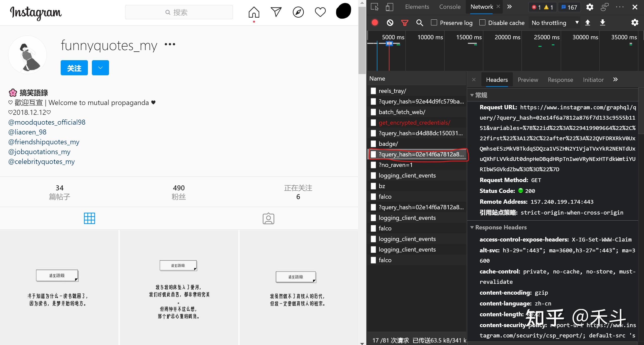Open dropdown arrow beside 关注 button
The width and height of the screenshot is (644, 345).
100,68
